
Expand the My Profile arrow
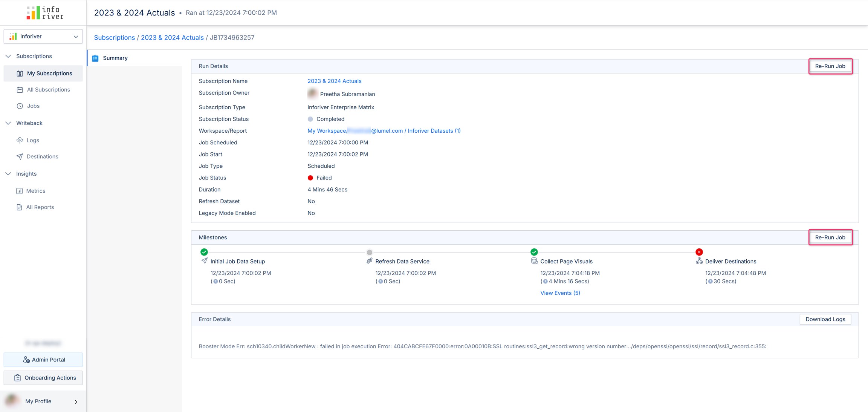76,401
